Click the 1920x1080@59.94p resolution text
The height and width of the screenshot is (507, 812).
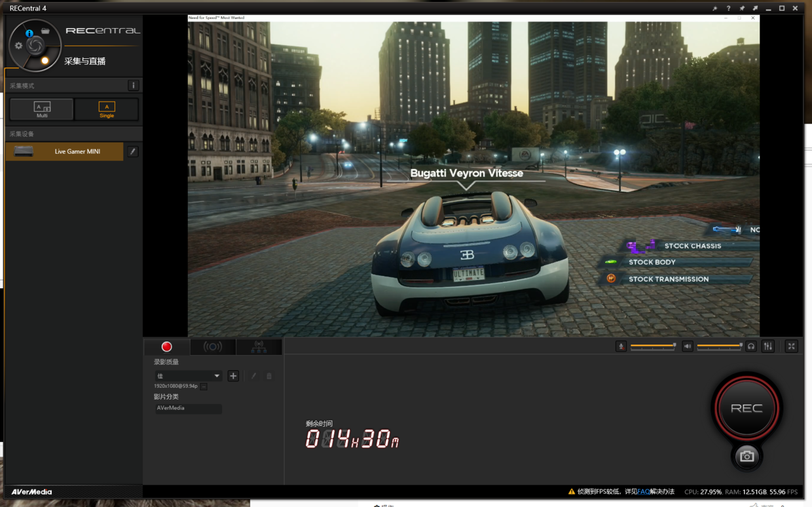tap(175, 386)
